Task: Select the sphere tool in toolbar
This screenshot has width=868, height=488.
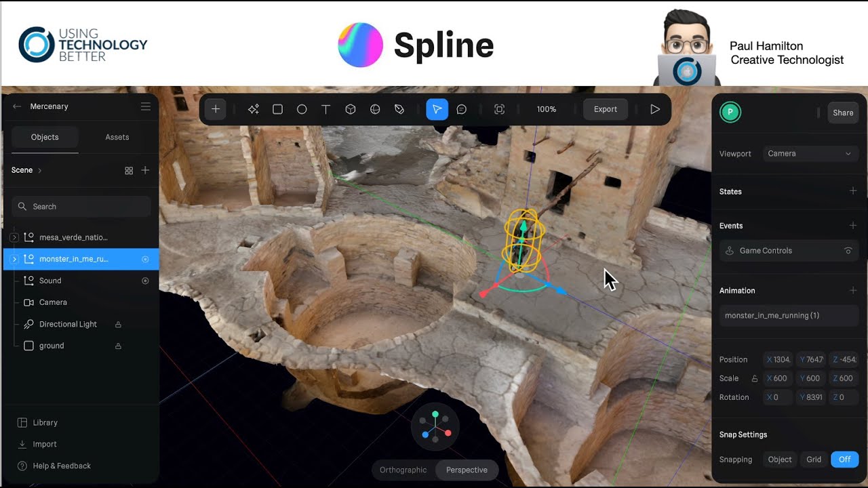Action: [x=375, y=109]
